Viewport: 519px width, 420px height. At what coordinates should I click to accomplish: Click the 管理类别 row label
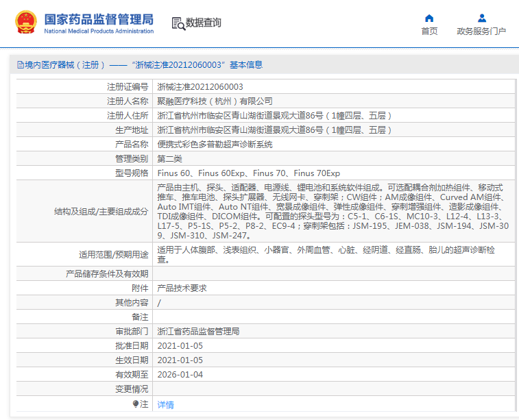[132, 159]
